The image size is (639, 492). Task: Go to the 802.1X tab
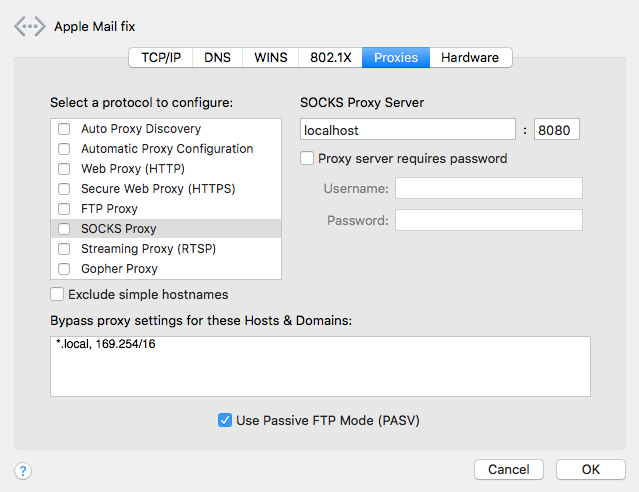point(330,58)
